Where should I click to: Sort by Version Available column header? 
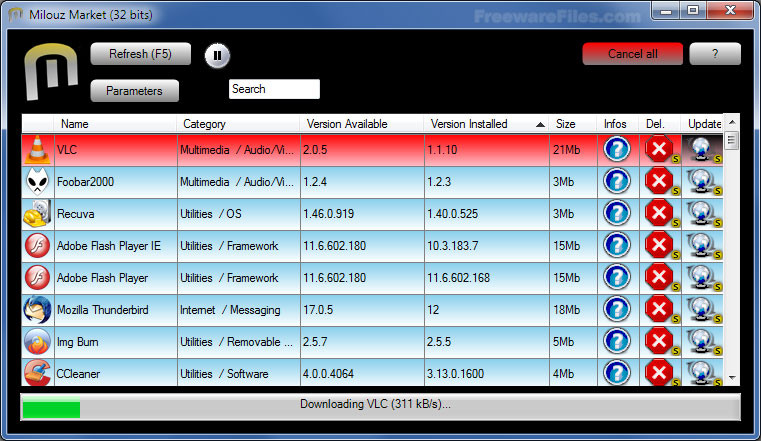[x=362, y=124]
